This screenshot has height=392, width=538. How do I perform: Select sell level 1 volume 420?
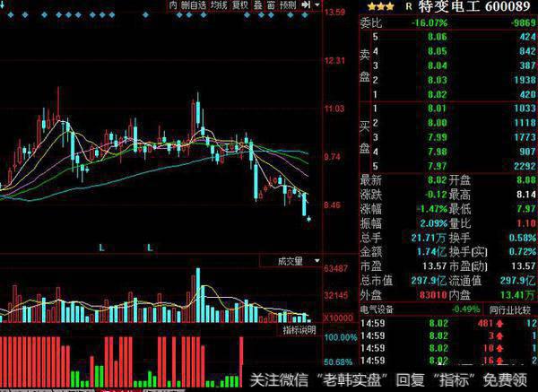click(528, 94)
